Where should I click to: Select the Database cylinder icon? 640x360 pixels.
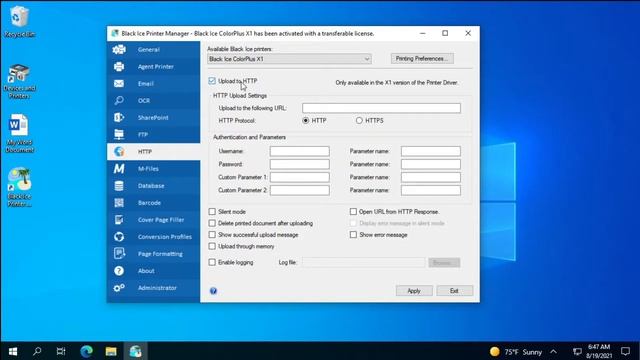click(x=119, y=186)
